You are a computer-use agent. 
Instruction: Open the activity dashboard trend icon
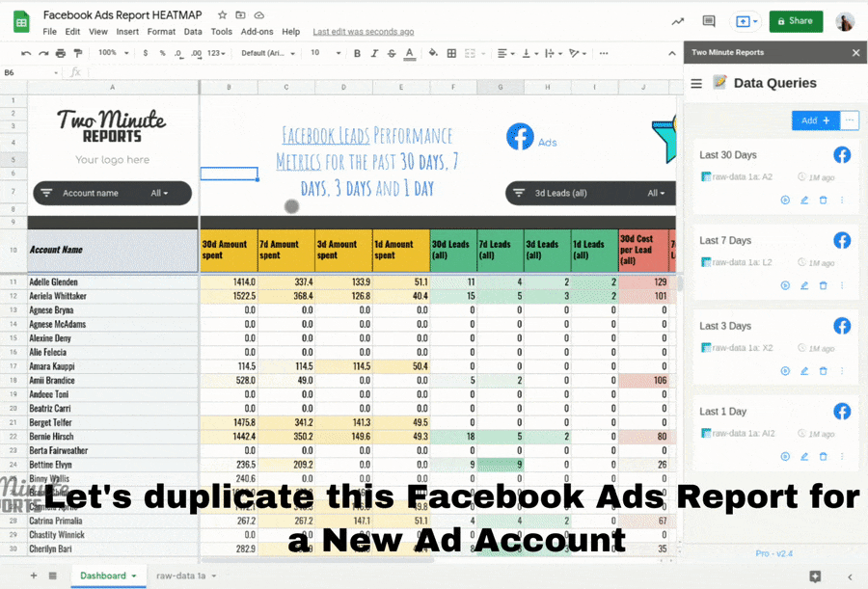[x=678, y=21]
